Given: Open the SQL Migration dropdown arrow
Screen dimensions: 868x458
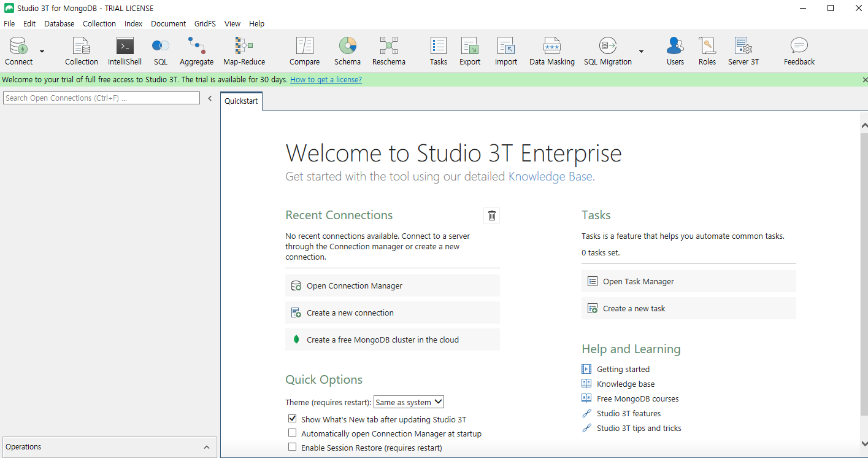Looking at the screenshot, I should pyautogui.click(x=641, y=52).
